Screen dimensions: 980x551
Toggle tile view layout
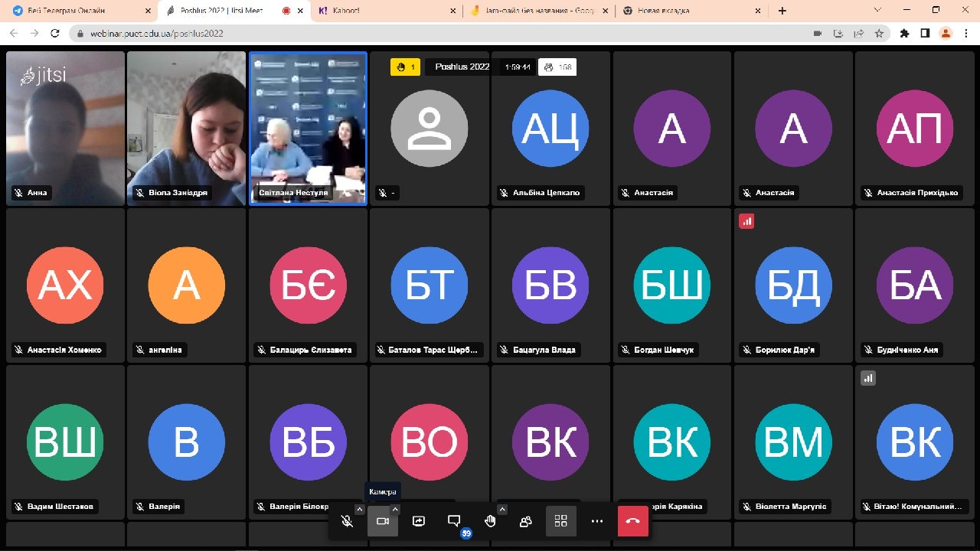(560, 521)
